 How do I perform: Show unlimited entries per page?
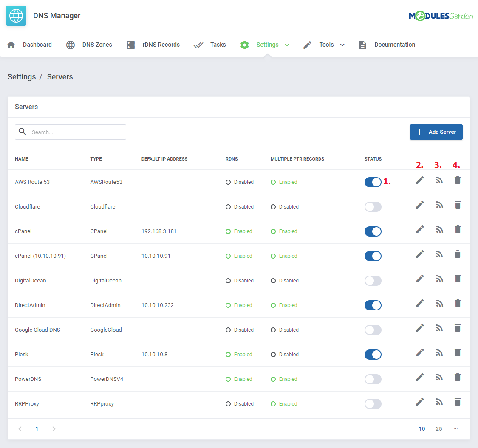click(456, 429)
